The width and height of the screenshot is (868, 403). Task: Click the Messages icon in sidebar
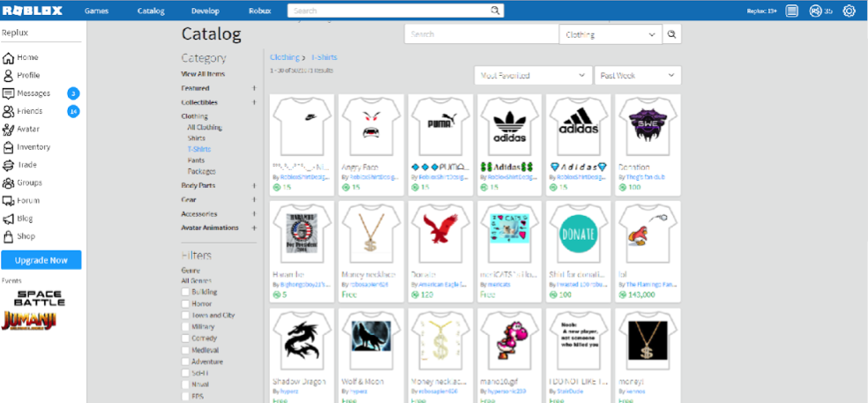(9, 93)
